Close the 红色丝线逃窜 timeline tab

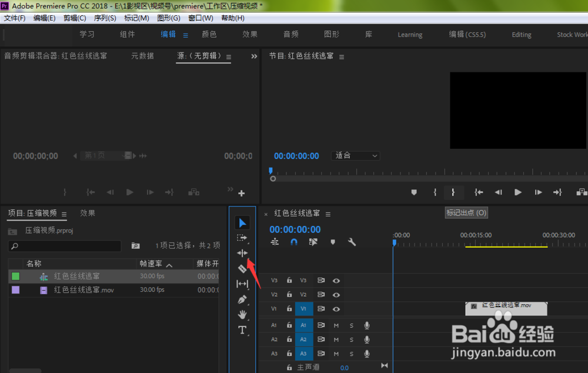[x=266, y=214]
